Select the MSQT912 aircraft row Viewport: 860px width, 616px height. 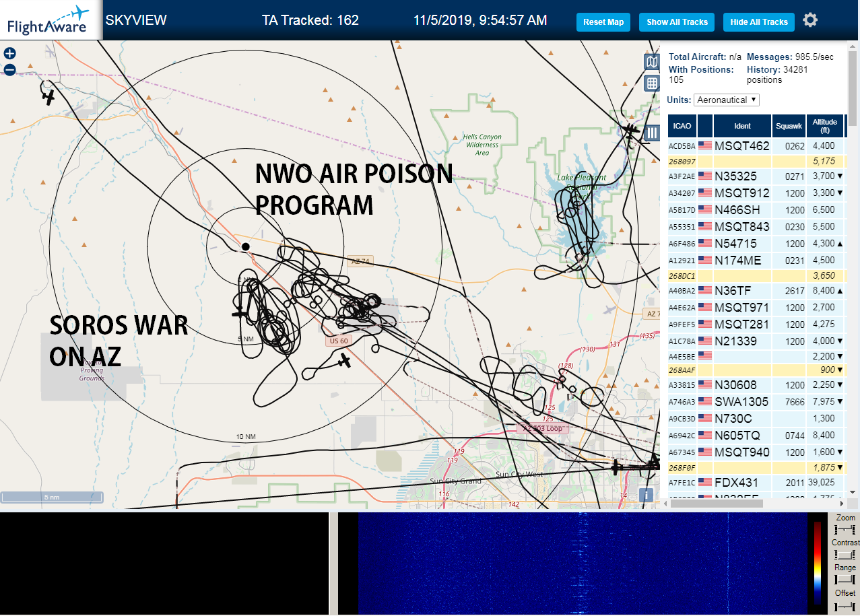coord(757,193)
